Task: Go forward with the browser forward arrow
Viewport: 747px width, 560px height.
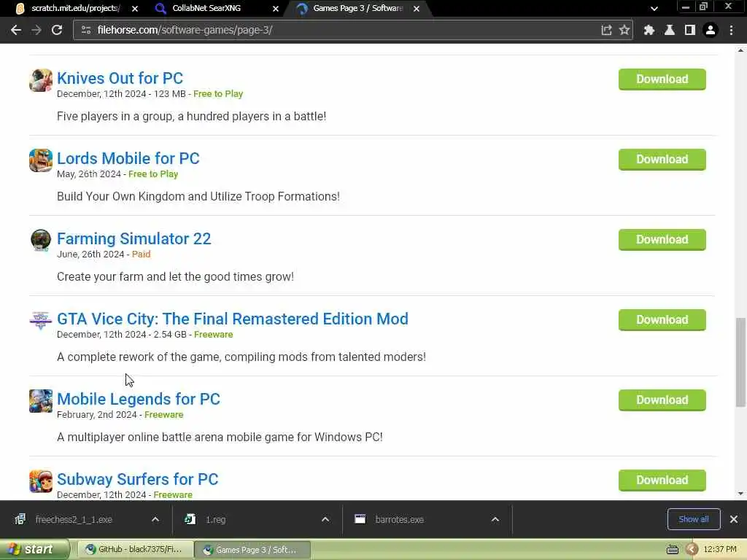Action: click(x=36, y=30)
